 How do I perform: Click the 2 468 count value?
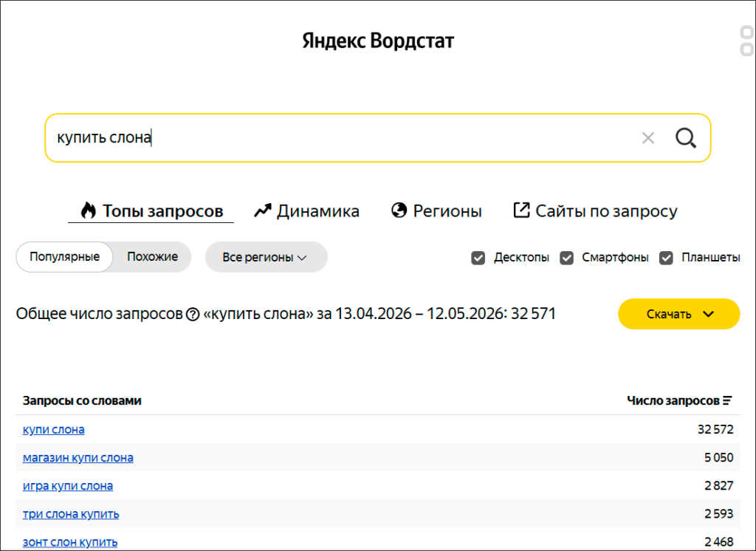[719, 542]
